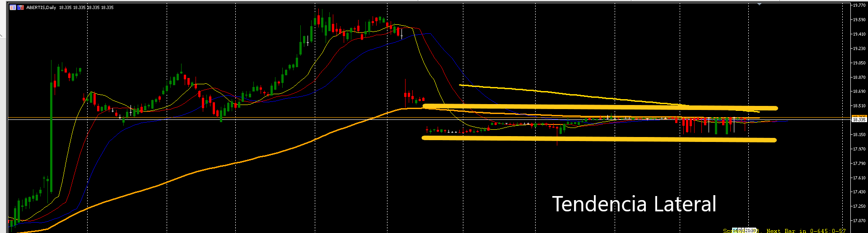Click the chart shift triangle marker at top
Screen dimensions: 868x233
pos(760,4)
